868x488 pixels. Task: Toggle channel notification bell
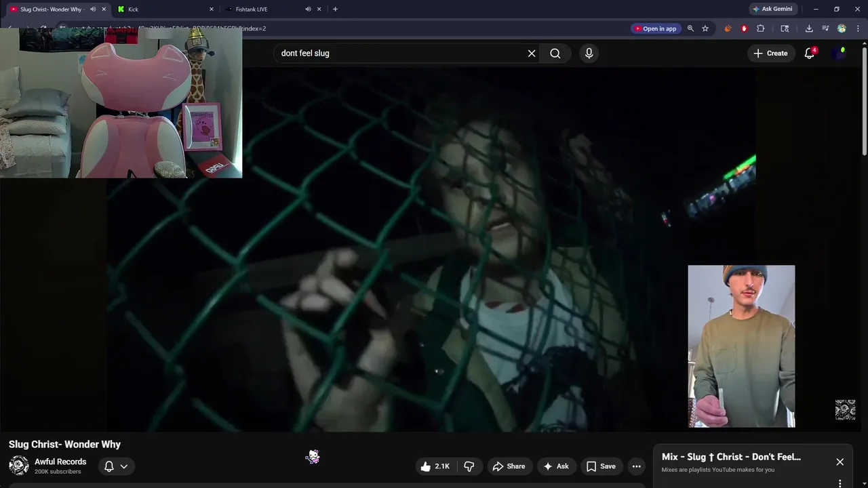[109, 466]
